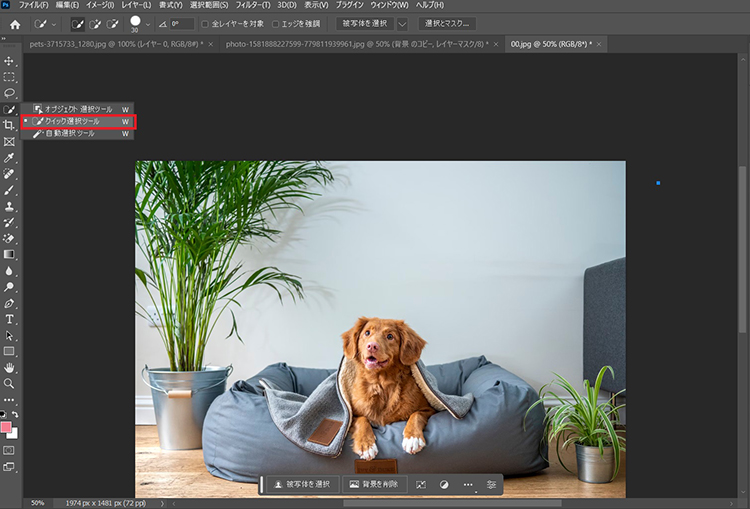
Task: Click the brush angle input field
Action: coord(182,23)
